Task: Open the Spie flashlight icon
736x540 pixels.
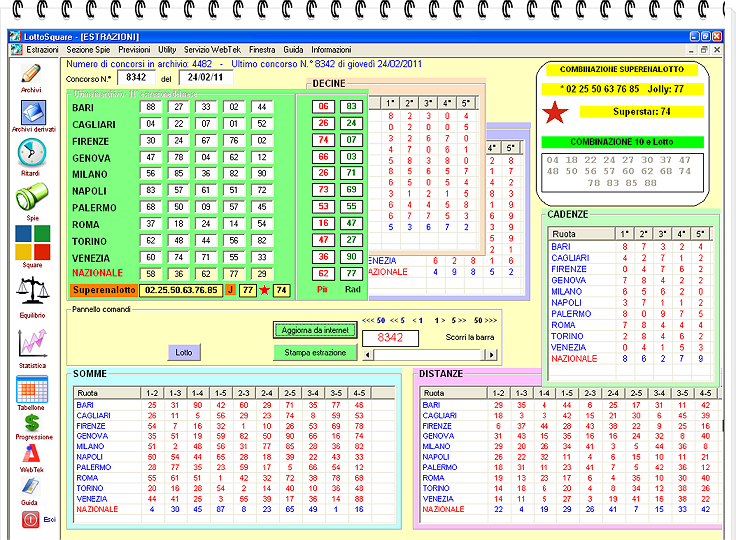Action: coord(31,197)
